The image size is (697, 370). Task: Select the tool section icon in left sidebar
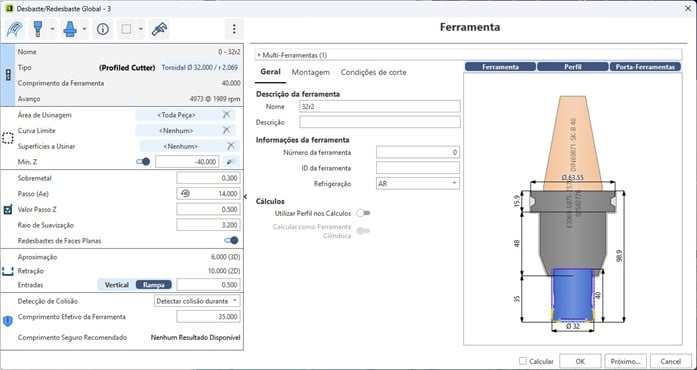coord(8,76)
